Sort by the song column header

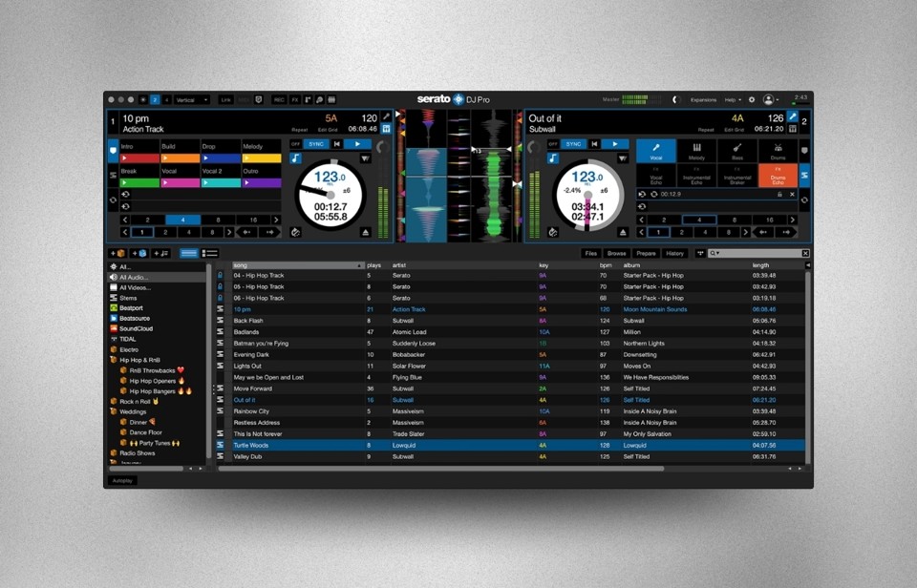(298, 265)
